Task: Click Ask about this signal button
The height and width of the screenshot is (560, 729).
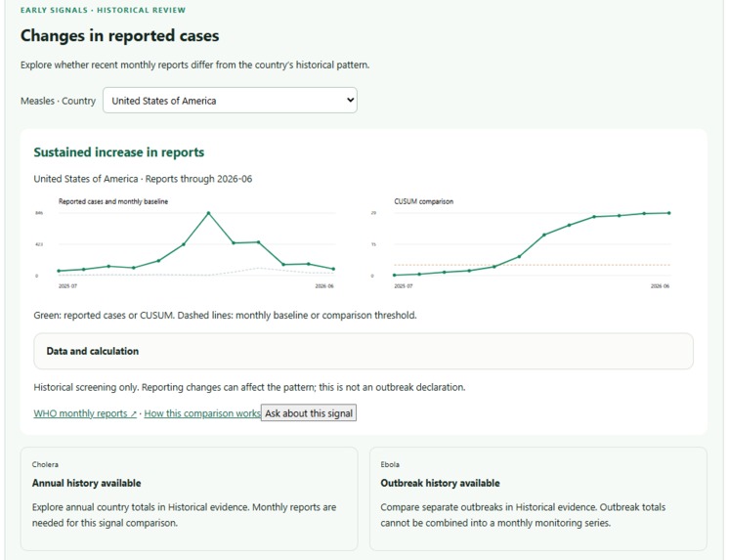Action: 309,413
